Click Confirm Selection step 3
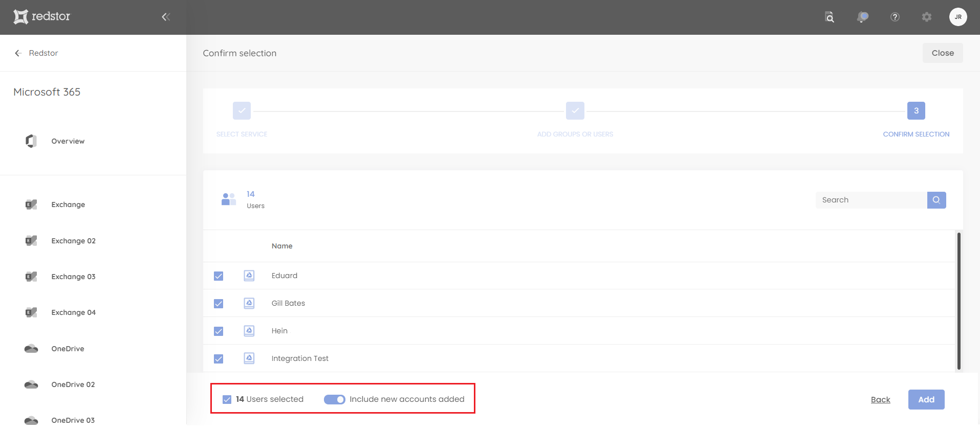 (x=916, y=110)
